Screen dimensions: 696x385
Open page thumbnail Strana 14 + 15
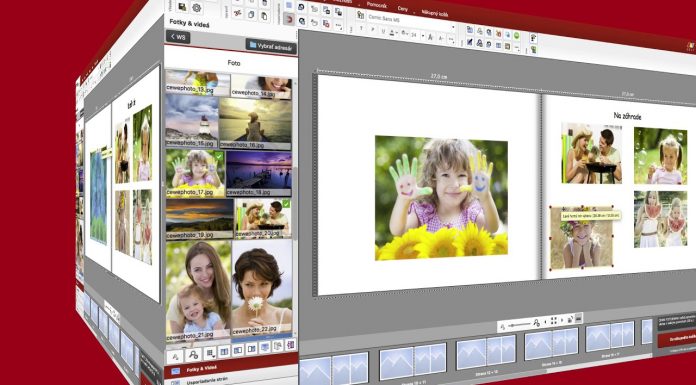pyautogui.click(x=551, y=343)
